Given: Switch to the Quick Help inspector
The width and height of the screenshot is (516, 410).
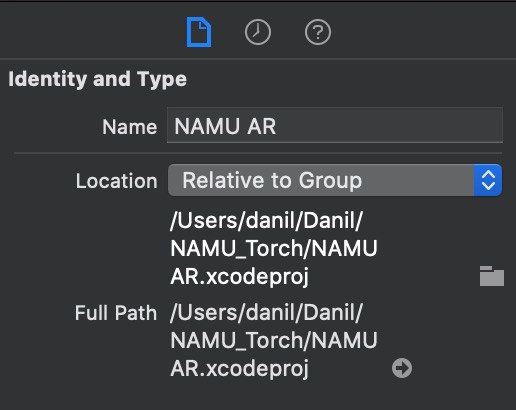Looking at the screenshot, I should (318, 32).
